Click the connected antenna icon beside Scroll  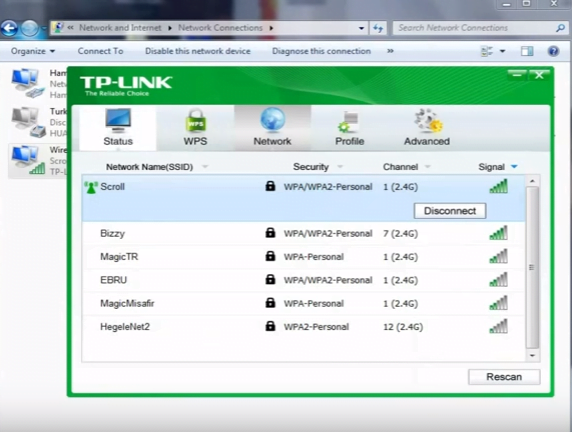[x=90, y=187]
